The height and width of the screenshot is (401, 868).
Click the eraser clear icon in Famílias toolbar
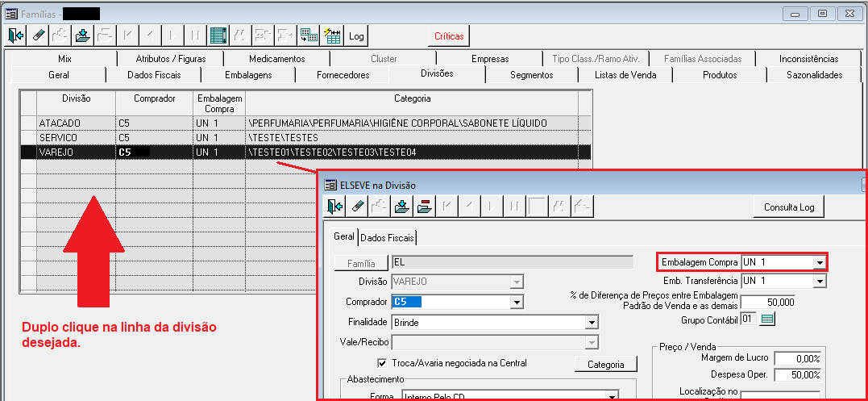click(39, 36)
